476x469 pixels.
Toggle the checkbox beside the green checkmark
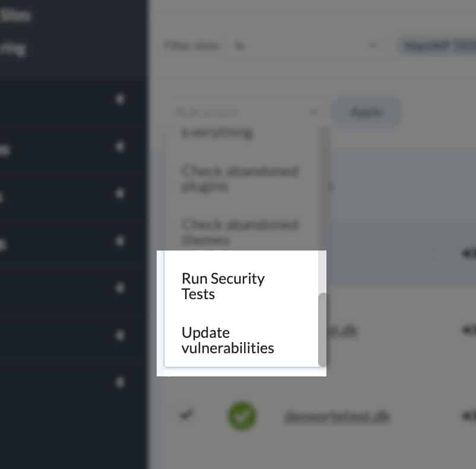[186, 416]
